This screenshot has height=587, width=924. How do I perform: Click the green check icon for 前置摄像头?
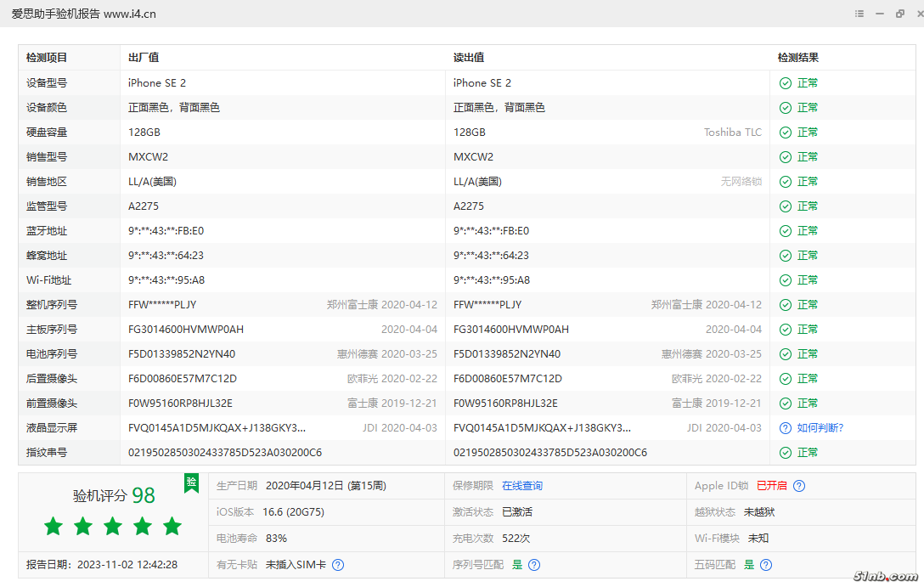pos(786,404)
